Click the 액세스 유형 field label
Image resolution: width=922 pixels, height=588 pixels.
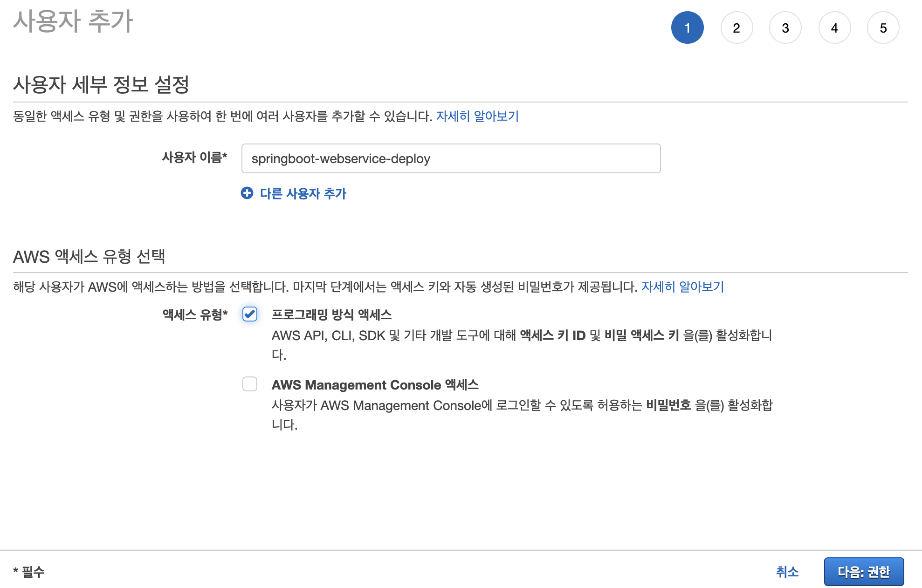coord(195,315)
